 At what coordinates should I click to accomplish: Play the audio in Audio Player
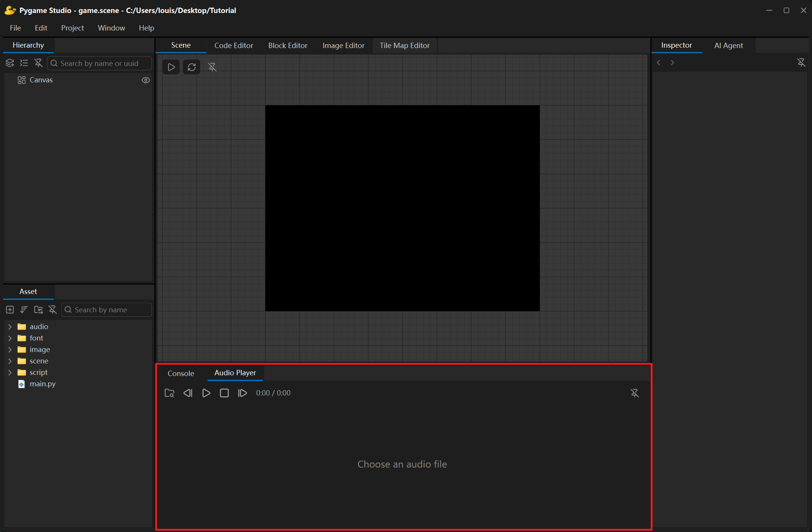click(206, 393)
